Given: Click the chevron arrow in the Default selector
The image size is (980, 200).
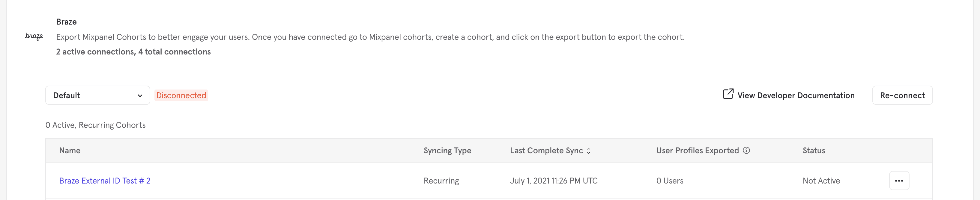Looking at the screenshot, I should [x=140, y=96].
